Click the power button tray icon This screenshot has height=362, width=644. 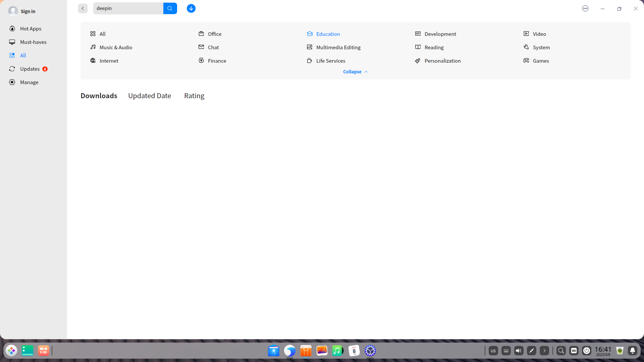point(587,351)
